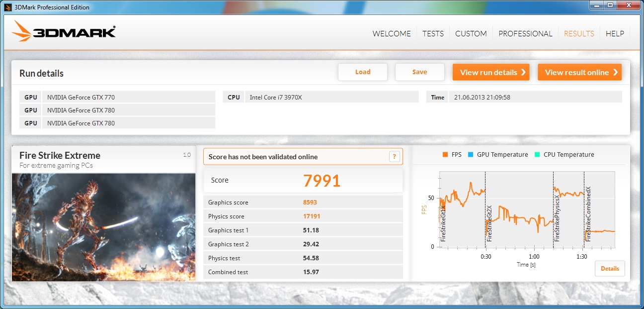
Task: Select the FireStrikePhysicsX chart marker
Action: (557, 218)
